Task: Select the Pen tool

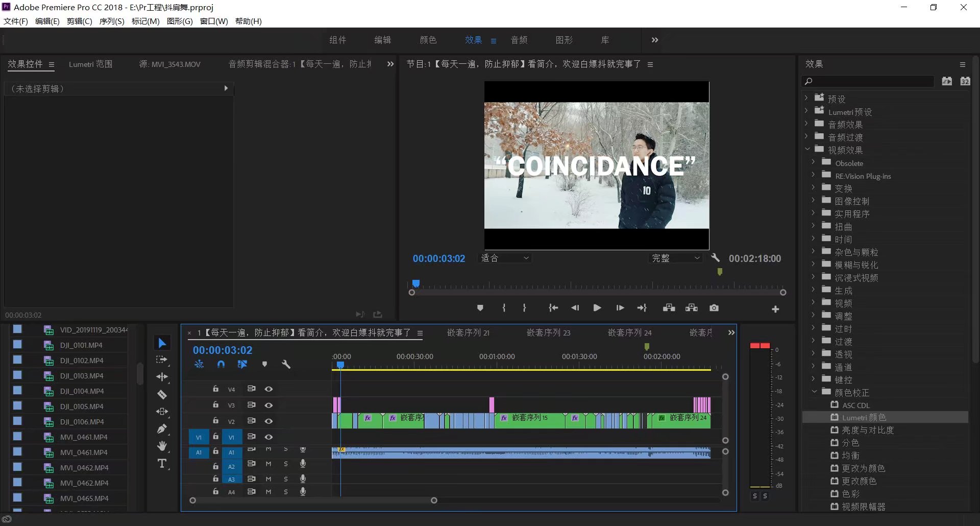Action: coord(162,429)
